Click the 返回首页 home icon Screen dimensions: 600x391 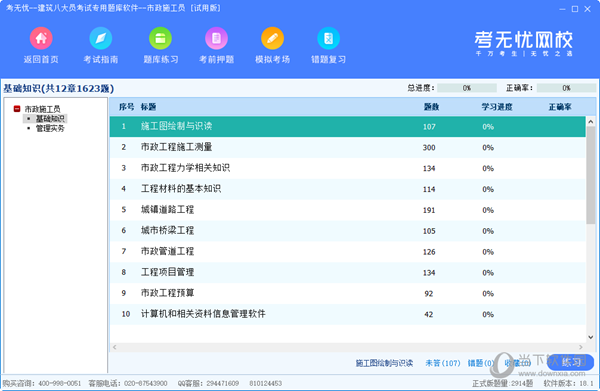(41, 39)
